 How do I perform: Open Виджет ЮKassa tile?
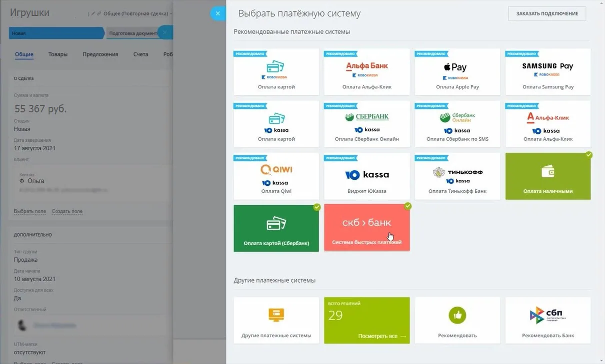(x=367, y=176)
